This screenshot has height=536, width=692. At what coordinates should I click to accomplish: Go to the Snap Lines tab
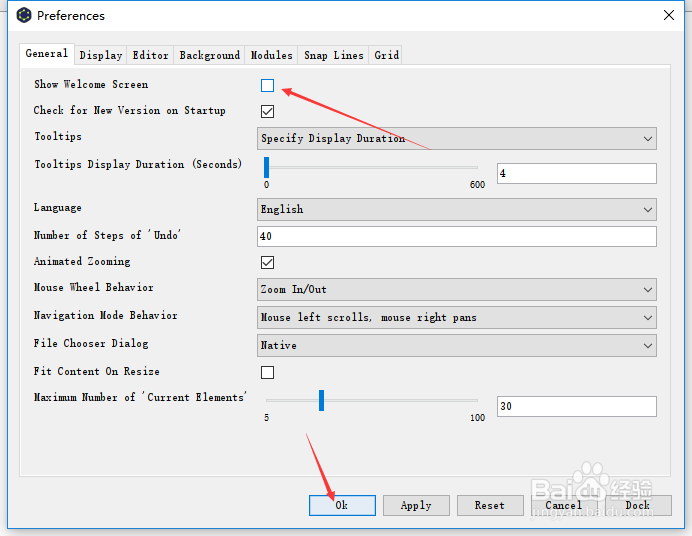334,56
